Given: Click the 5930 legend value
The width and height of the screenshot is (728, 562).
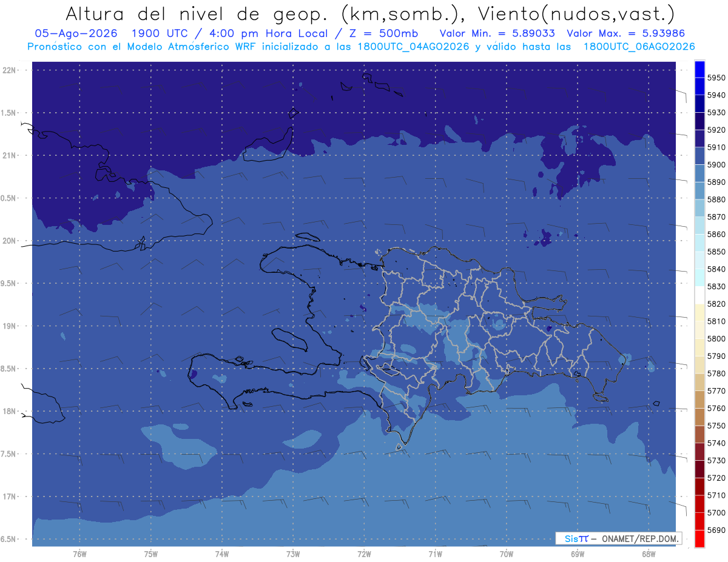Looking at the screenshot, I should [716, 113].
